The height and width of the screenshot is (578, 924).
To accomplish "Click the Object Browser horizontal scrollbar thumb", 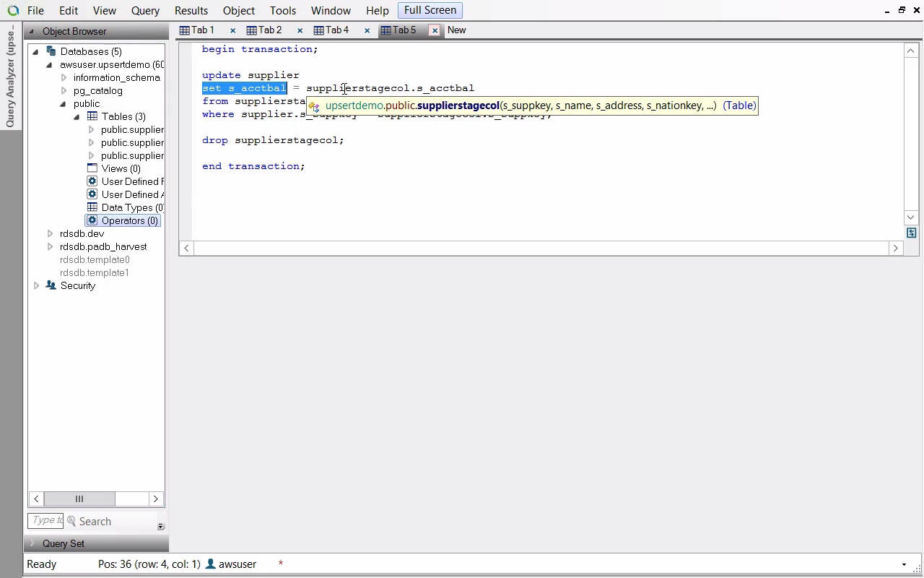I will pyautogui.click(x=79, y=499).
